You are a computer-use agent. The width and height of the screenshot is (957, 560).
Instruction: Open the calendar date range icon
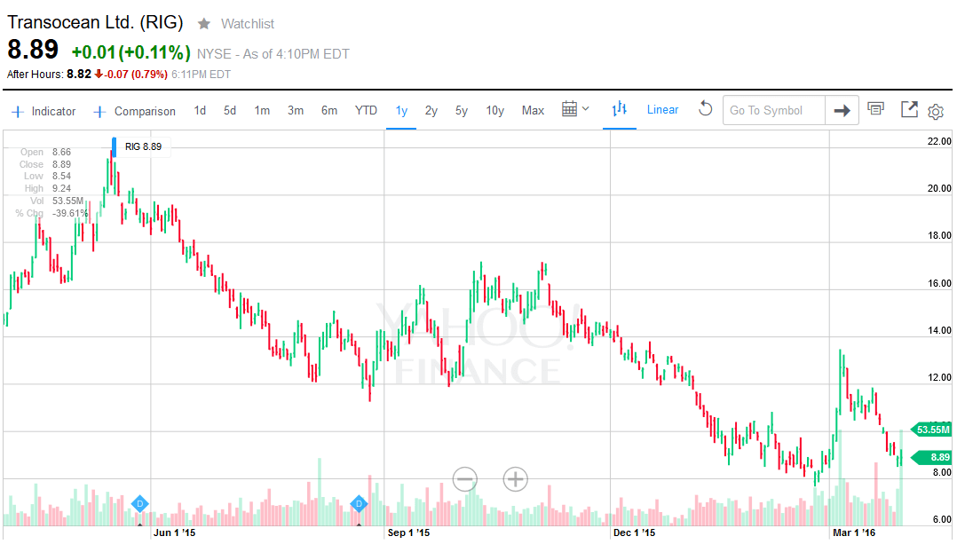[x=569, y=109]
